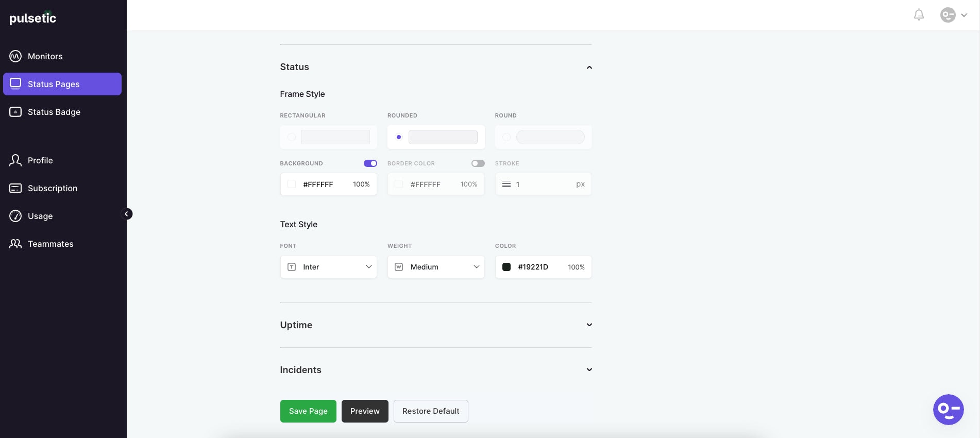
Task: Click the stroke lines icon
Action: (506, 184)
